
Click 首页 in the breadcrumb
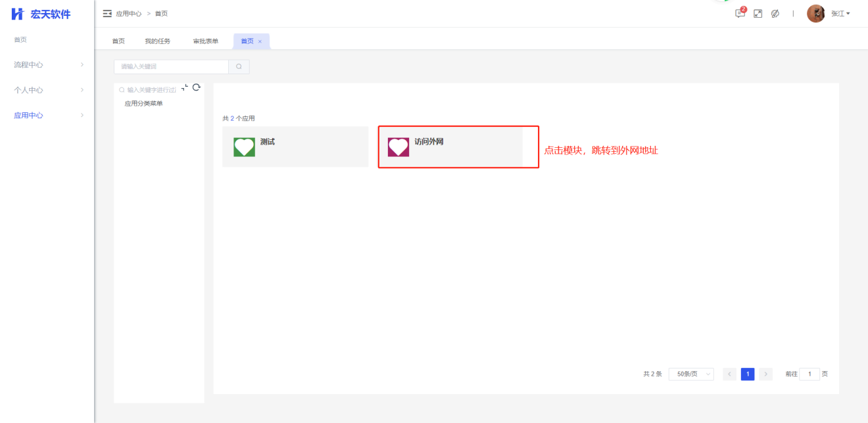point(161,14)
